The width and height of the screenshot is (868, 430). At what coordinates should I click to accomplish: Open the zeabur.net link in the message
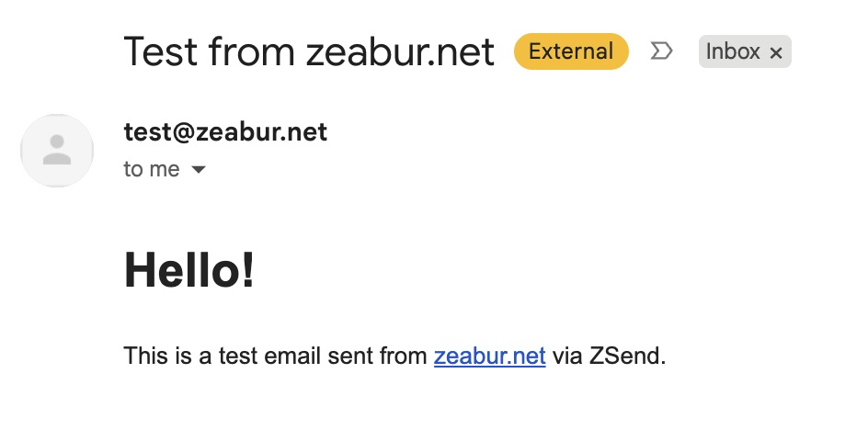(489, 356)
